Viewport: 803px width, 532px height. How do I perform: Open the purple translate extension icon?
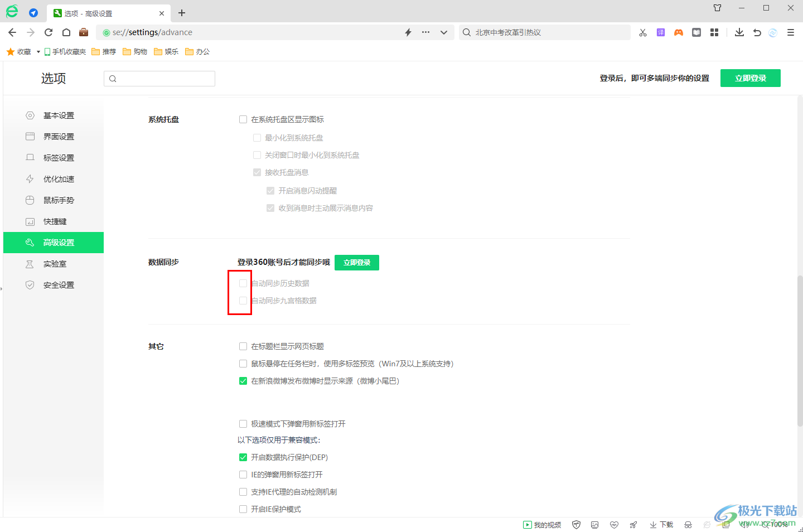click(x=661, y=32)
